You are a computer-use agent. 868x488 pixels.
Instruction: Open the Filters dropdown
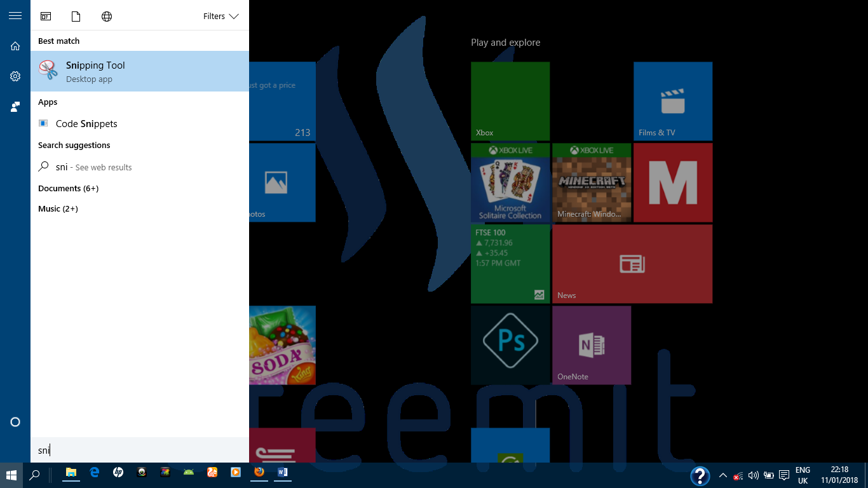click(x=220, y=17)
